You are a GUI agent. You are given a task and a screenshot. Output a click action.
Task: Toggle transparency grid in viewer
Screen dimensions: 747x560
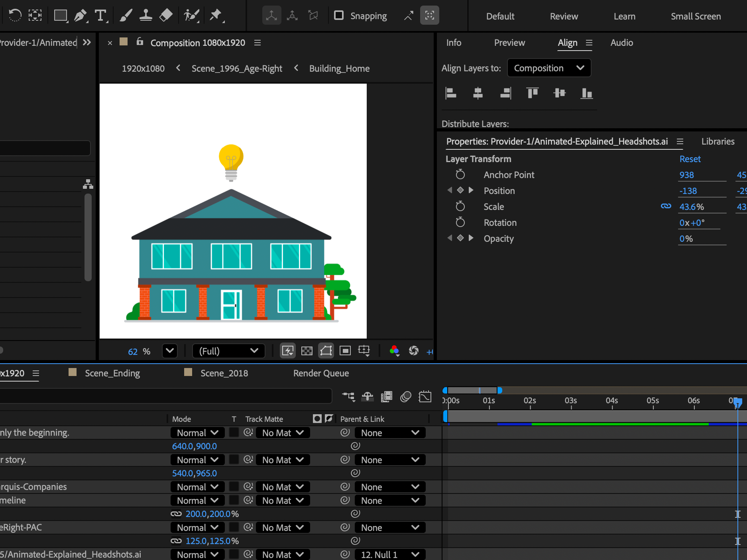(x=307, y=351)
